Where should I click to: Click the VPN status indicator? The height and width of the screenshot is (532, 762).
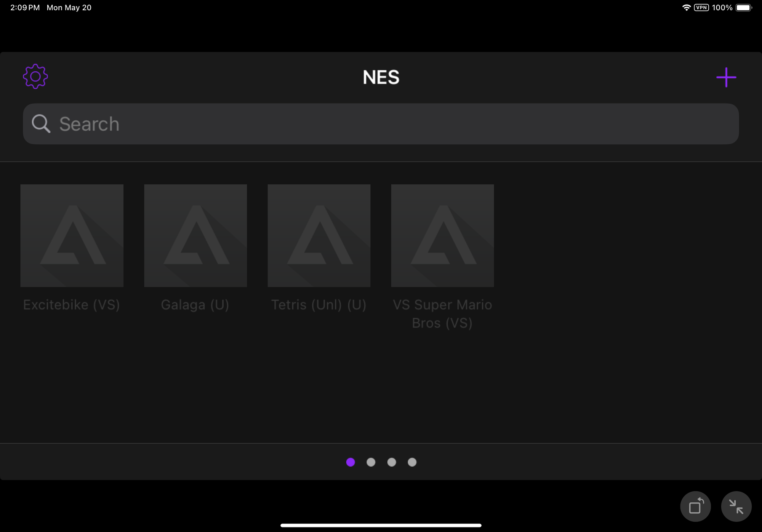pyautogui.click(x=701, y=8)
